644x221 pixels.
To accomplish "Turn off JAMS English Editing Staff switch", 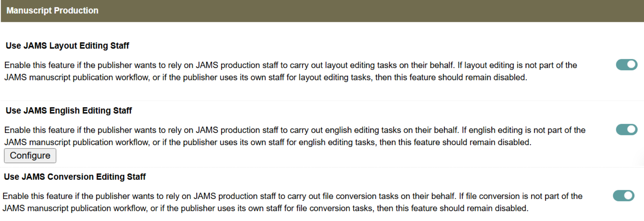I will point(626,130).
